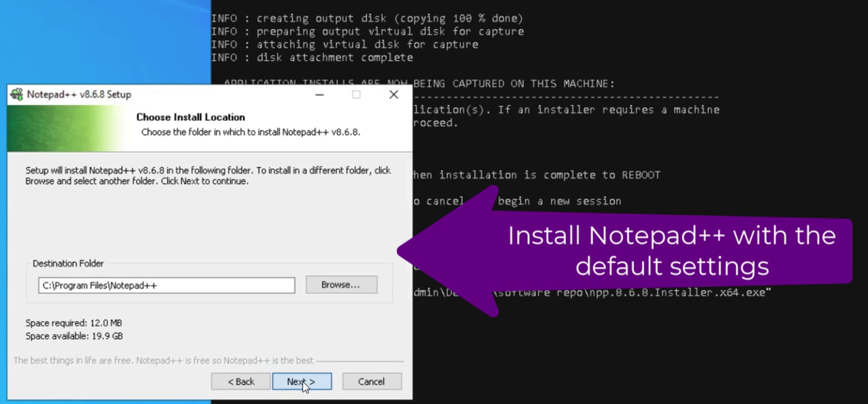
Task: Click the console line 'creating output disk'
Action: pyautogui.click(x=367, y=18)
